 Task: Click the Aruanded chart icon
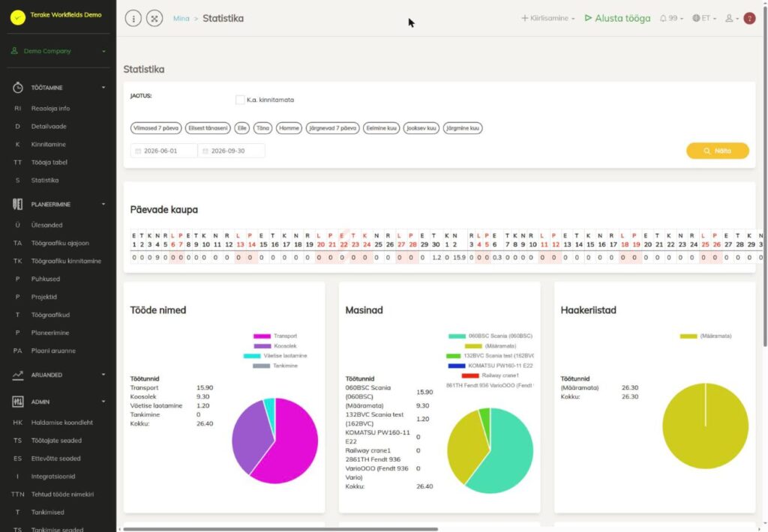pyautogui.click(x=18, y=375)
